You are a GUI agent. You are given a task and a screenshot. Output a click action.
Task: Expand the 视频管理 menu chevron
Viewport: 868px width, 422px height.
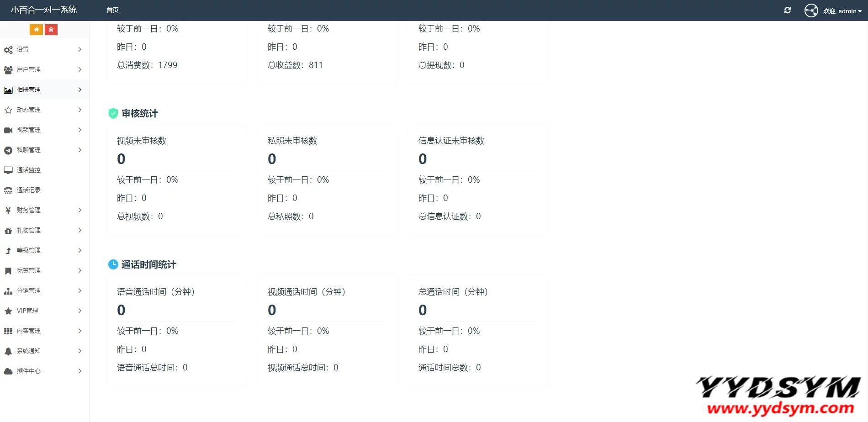click(x=80, y=130)
